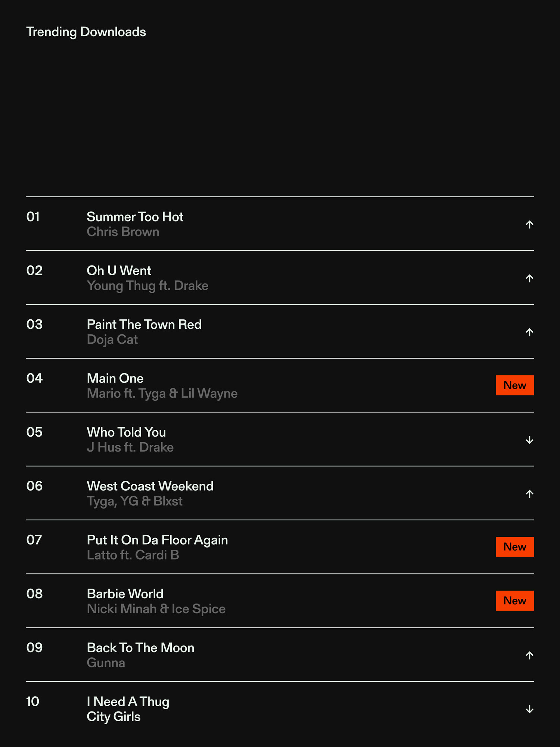Click the New badge for Put It On Da Floor Again
560x747 pixels.
tap(514, 547)
